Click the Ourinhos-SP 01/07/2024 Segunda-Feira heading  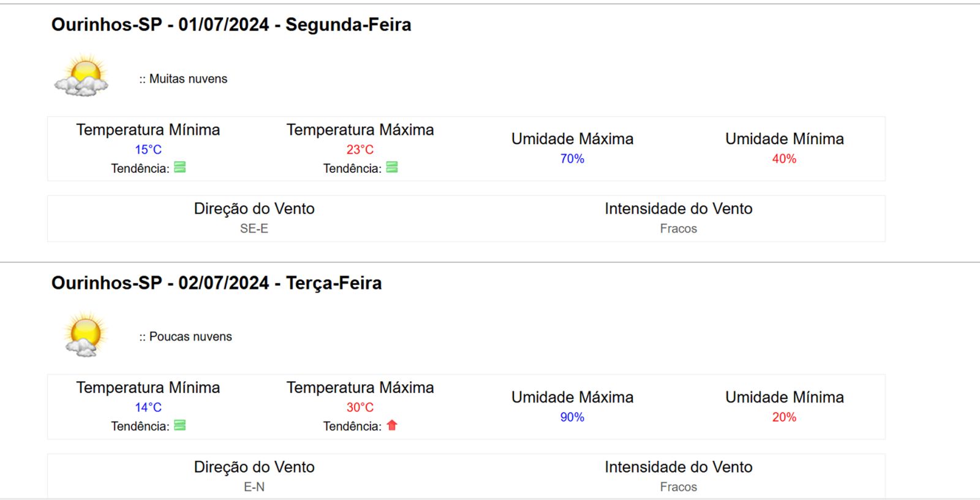pyautogui.click(x=231, y=25)
